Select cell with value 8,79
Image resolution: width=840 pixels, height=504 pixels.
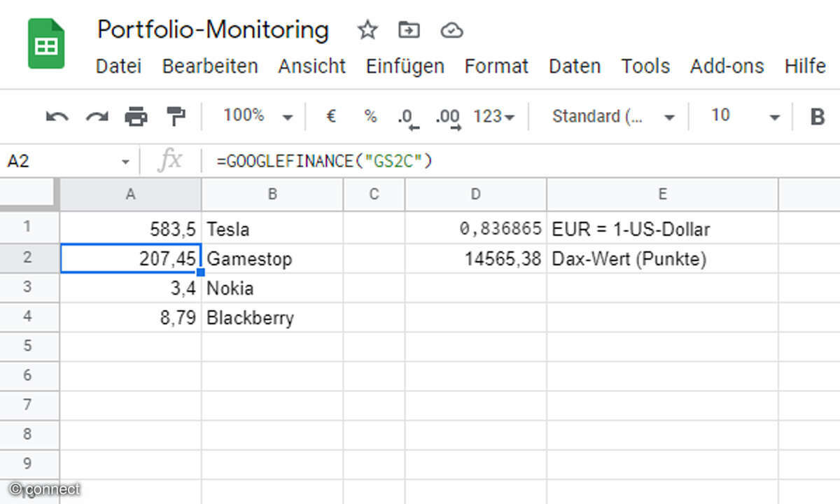[131, 317]
